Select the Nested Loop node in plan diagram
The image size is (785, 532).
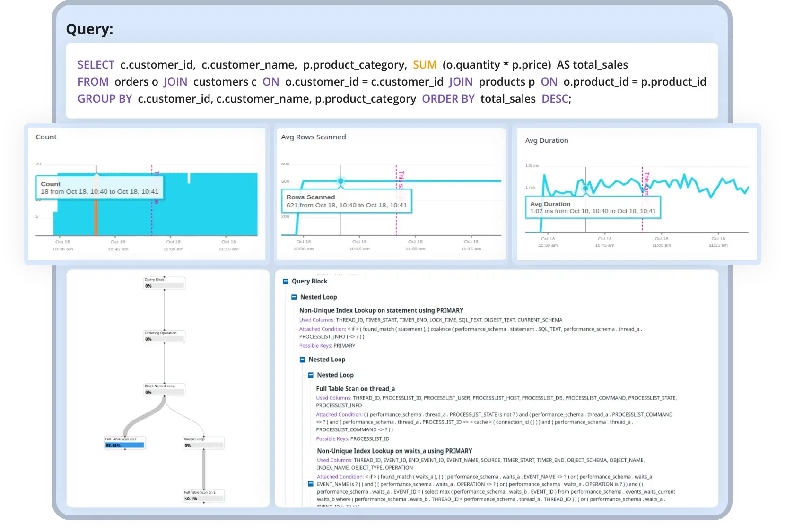(203, 442)
